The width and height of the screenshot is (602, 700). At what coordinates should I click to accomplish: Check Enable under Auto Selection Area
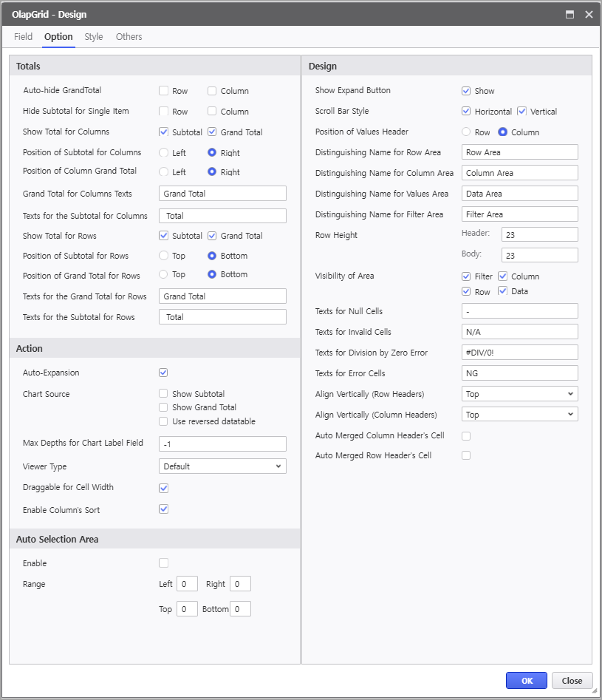coord(164,563)
